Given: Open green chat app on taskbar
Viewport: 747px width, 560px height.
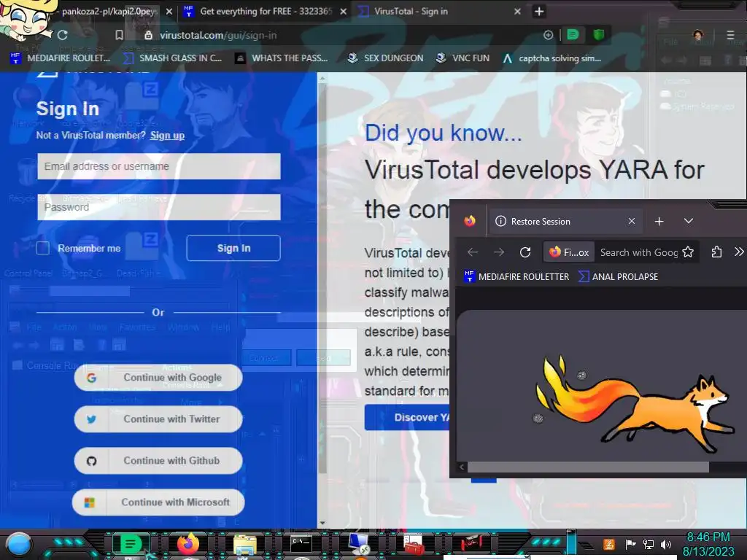Looking at the screenshot, I should (x=130, y=544).
